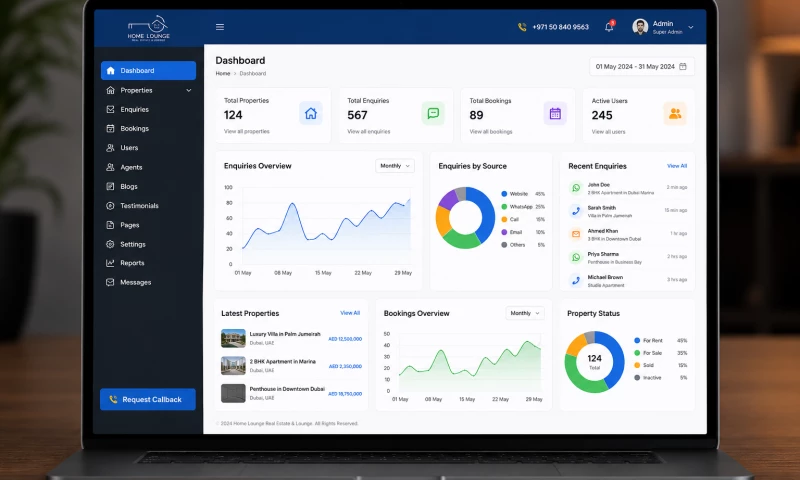Click the AED 12,500,000 price
The height and width of the screenshot is (480, 800).
345,339
